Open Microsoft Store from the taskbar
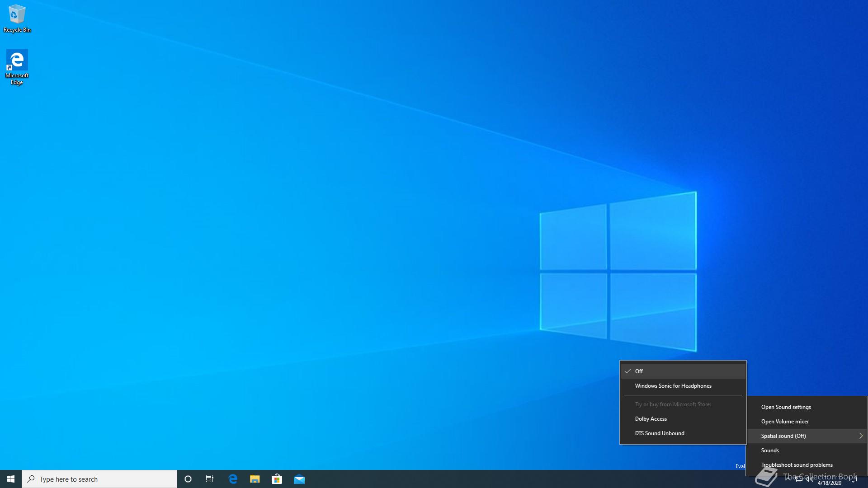Screen dimensions: 868x488 coord(277,479)
